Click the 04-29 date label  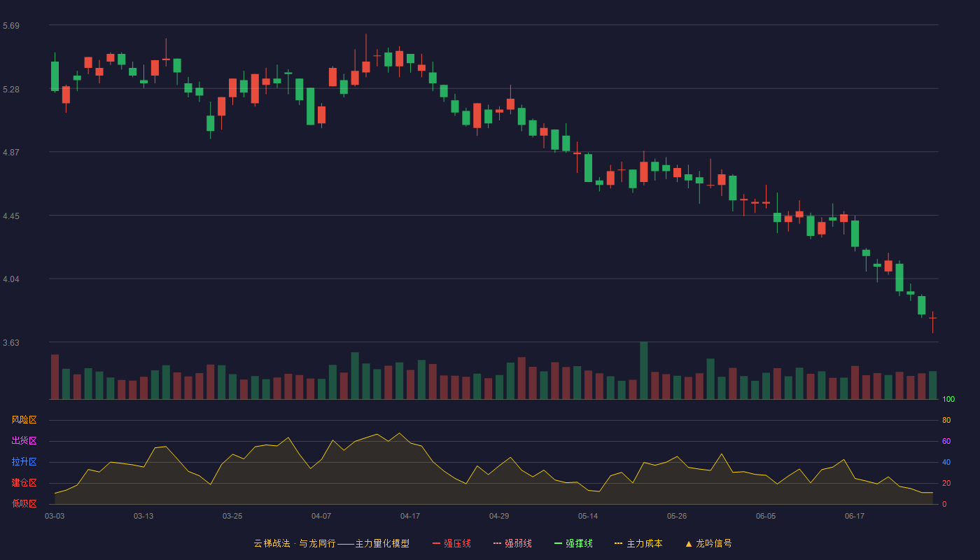(x=499, y=516)
